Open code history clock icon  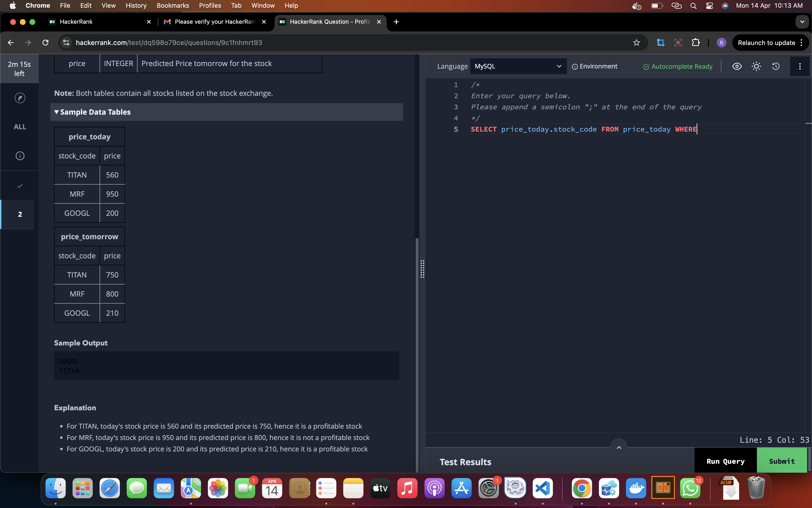[776, 66]
